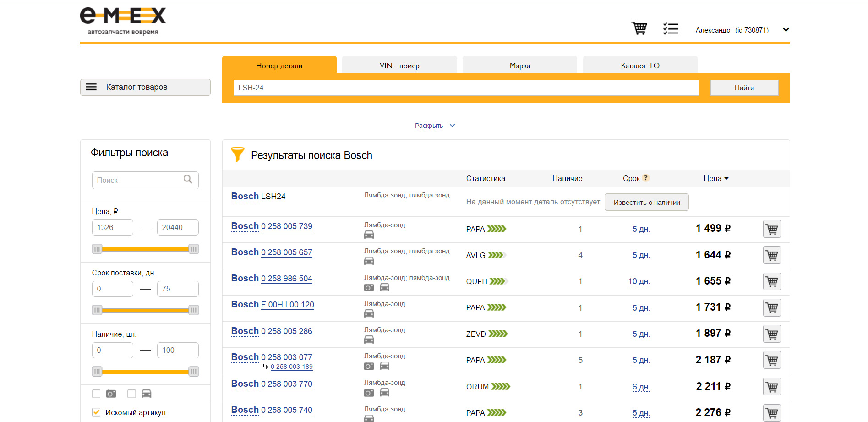868x422 pixels.
Task: Click the magnifier icon in filter search
Action: 188,180
